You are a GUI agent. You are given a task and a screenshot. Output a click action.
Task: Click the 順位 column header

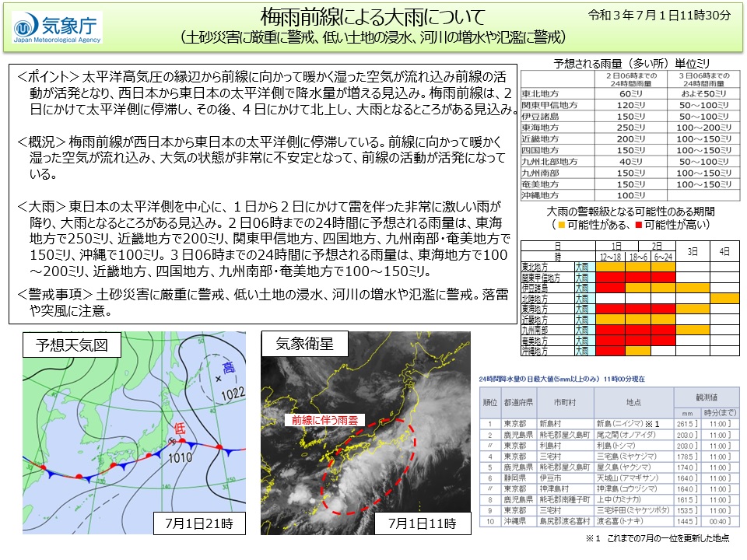tap(489, 402)
